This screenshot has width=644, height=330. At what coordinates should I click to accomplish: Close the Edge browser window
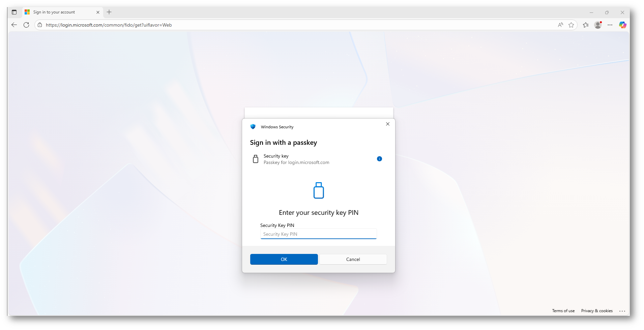tap(622, 12)
